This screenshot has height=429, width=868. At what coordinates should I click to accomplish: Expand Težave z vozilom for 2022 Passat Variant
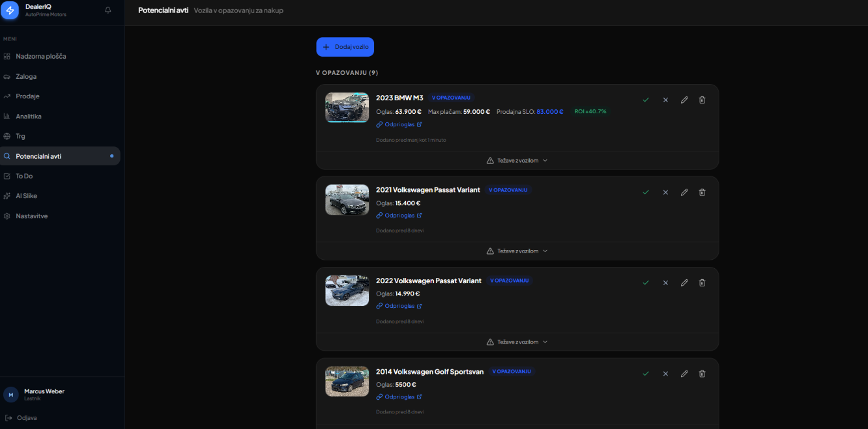click(x=517, y=342)
